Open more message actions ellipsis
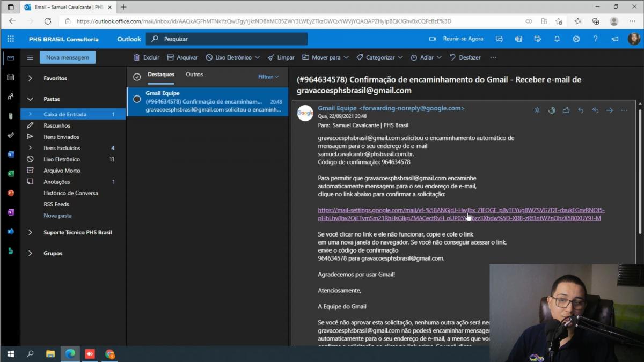This screenshot has width=644, height=362. click(624, 110)
